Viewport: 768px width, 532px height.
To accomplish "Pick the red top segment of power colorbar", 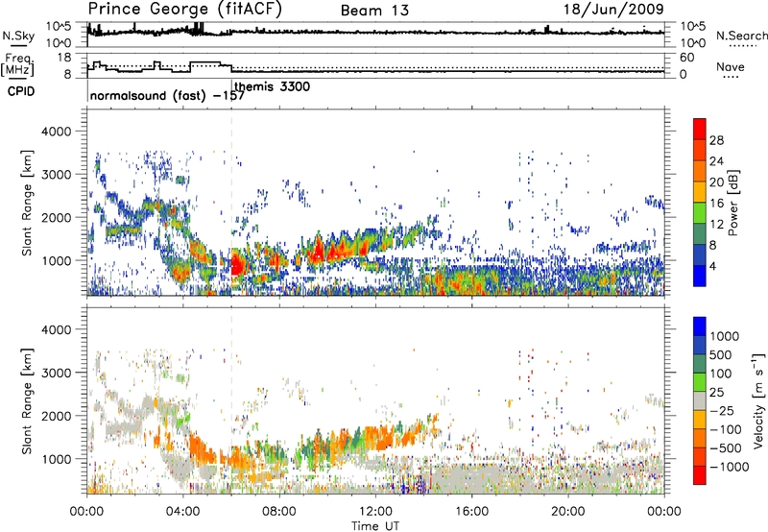I will tap(700, 129).
